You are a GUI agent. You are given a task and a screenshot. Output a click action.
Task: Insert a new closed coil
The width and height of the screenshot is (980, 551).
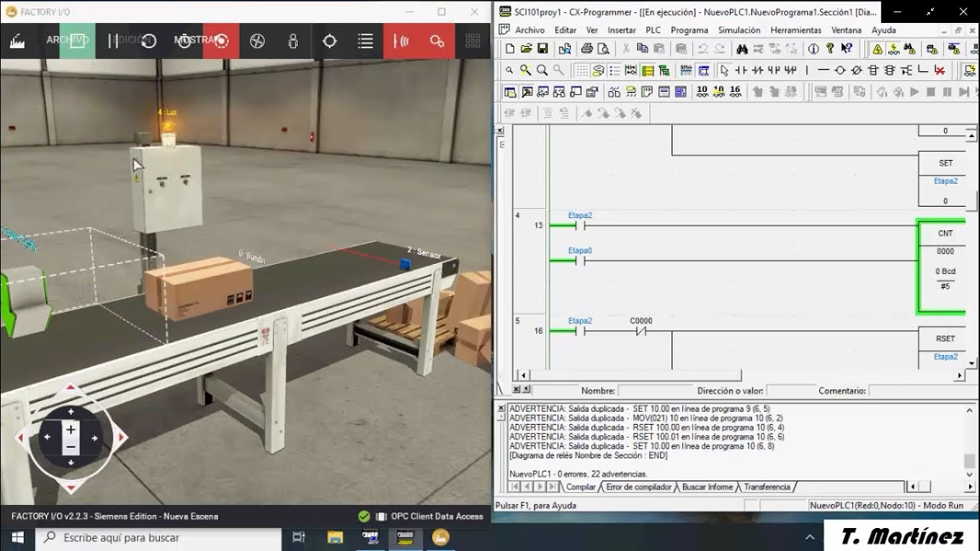(857, 70)
